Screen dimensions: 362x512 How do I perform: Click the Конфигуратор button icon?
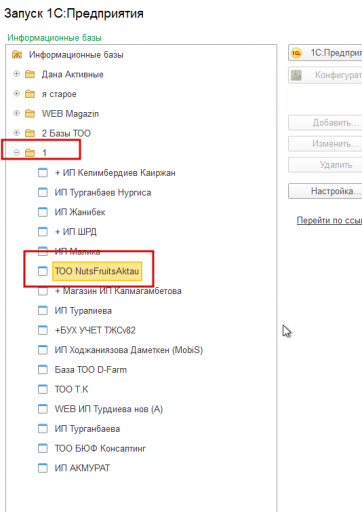296,75
